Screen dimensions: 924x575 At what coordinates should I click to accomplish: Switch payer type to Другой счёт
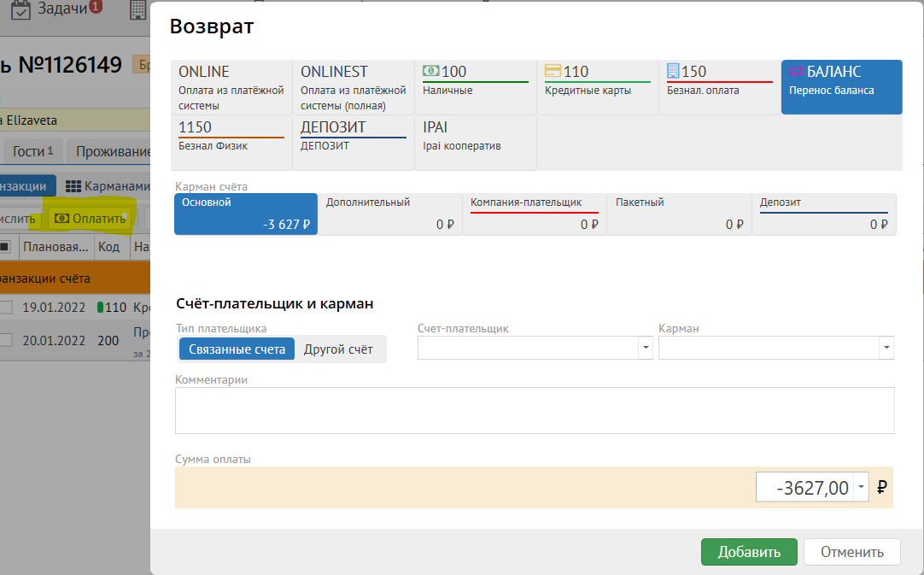[338, 349]
